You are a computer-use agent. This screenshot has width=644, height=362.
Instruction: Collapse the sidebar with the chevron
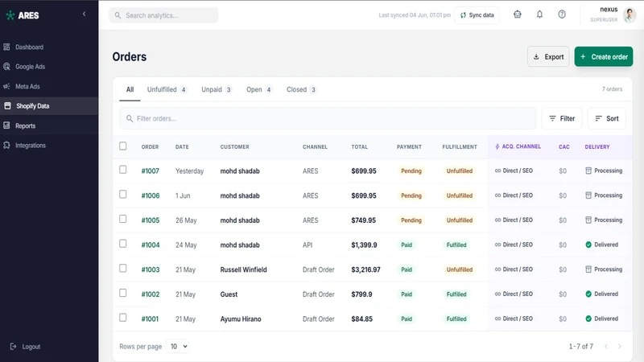tap(85, 14)
